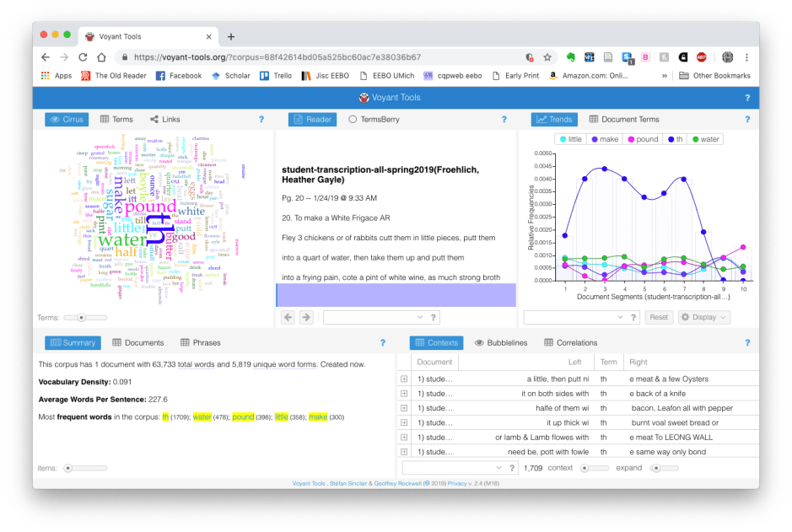Click the browser reload icon
Viewport: 792px width, 532px height.
coord(83,57)
